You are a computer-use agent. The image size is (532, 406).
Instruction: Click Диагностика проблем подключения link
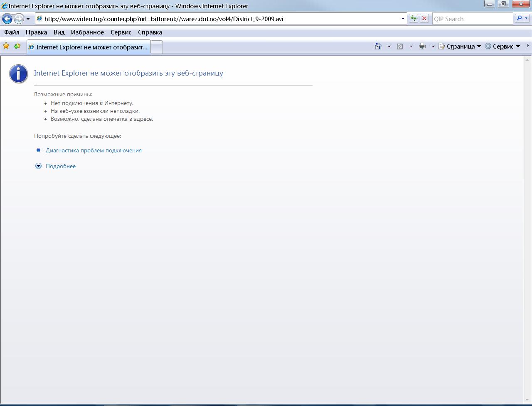tap(94, 150)
